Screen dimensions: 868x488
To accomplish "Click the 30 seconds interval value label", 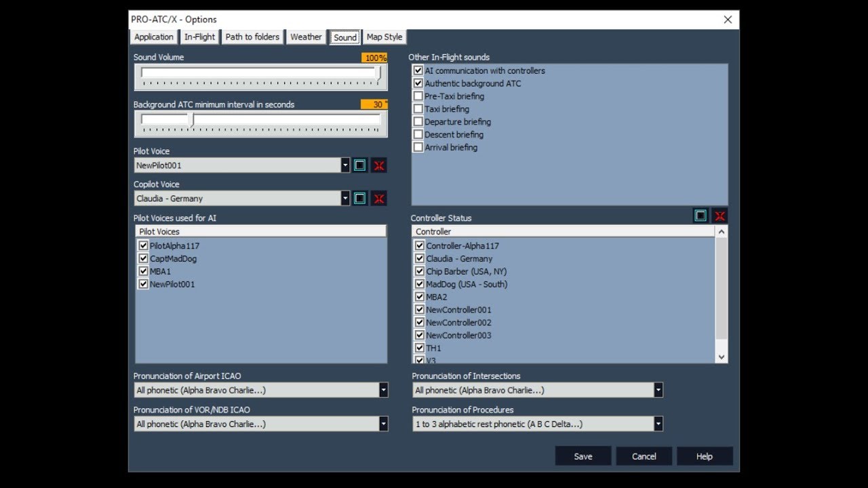I will click(x=375, y=104).
